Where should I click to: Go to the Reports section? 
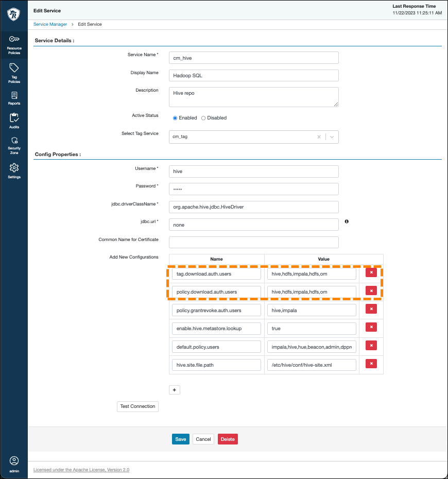[14, 98]
